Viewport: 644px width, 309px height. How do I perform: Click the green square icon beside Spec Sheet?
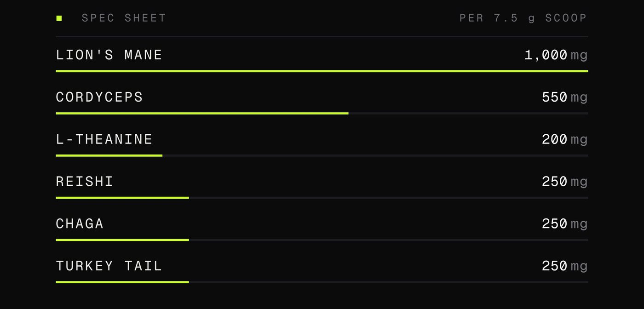59,18
